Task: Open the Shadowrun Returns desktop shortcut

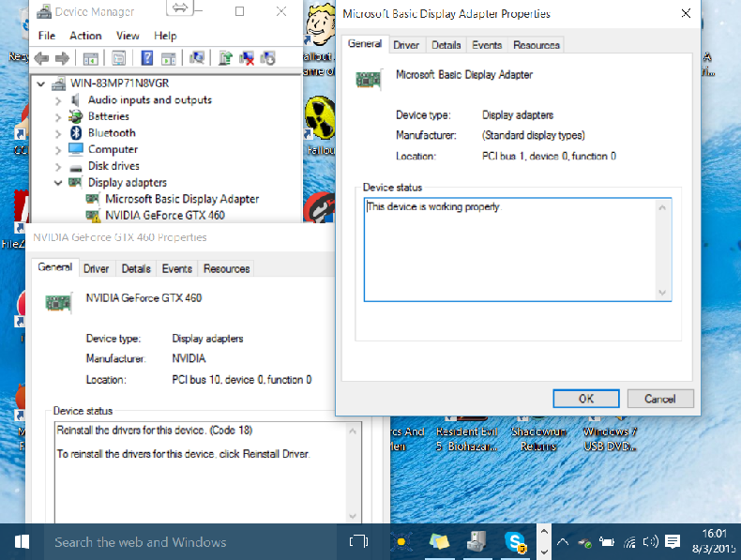Action: point(538,433)
